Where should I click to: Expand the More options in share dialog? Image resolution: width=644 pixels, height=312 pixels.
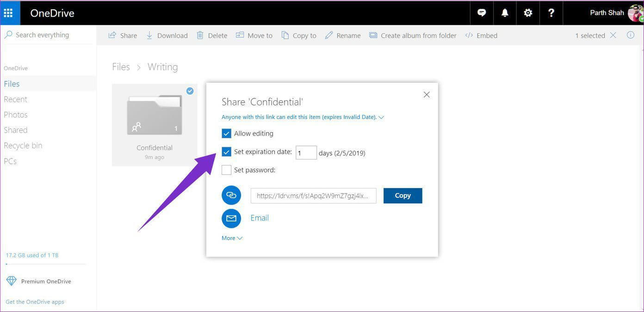click(232, 238)
